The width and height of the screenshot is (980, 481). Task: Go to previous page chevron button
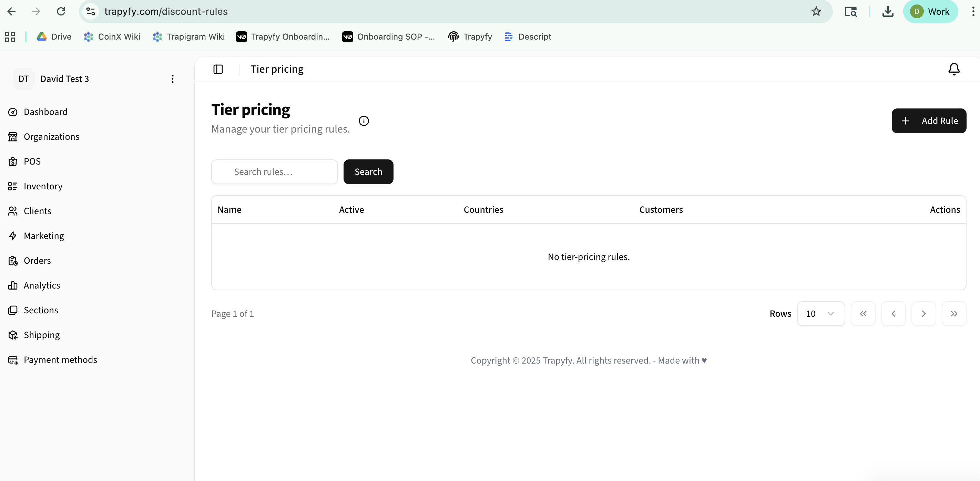click(893, 314)
